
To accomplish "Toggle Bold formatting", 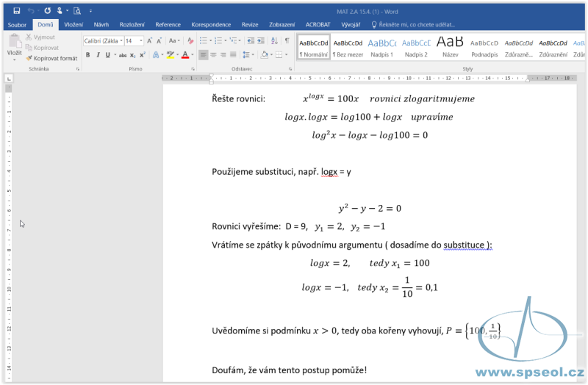I will pos(87,54).
